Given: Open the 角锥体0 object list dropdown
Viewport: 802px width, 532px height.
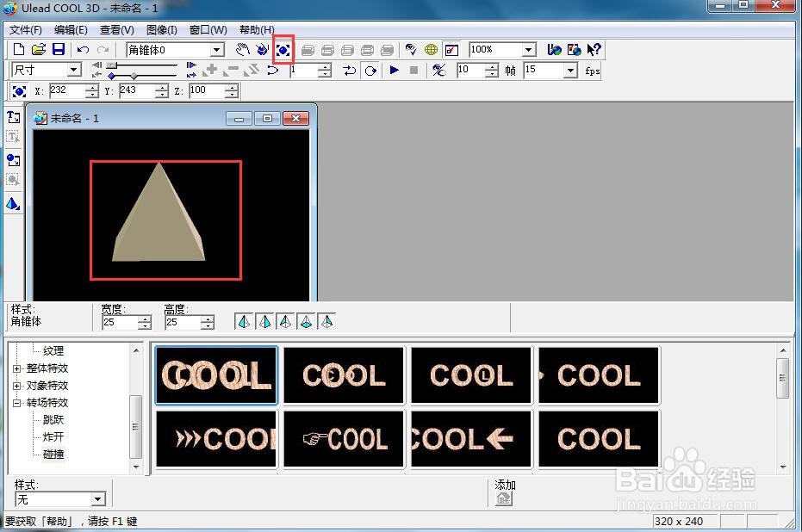Looking at the screenshot, I should point(217,50).
